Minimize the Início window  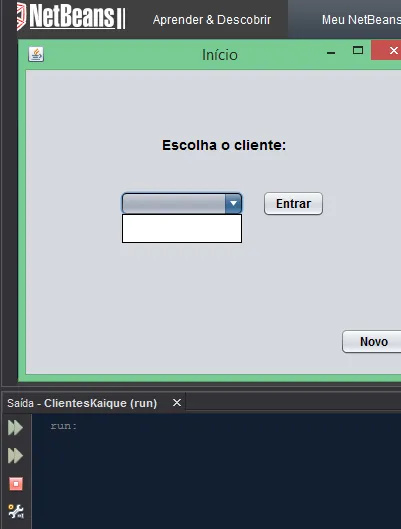[x=331, y=53]
